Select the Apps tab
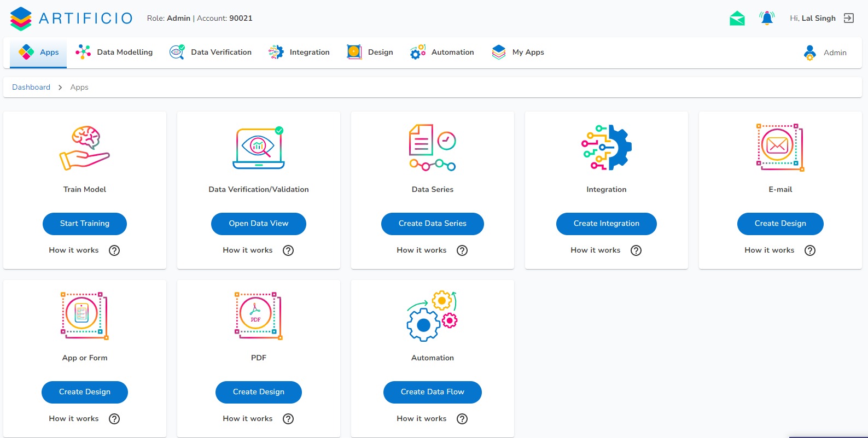This screenshot has height=438, width=868. (x=38, y=52)
